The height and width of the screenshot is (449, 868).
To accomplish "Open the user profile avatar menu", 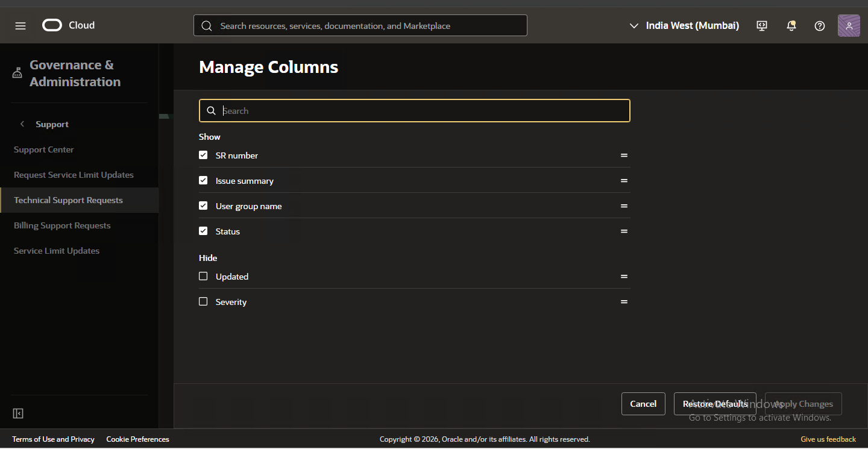I will (849, 26).
